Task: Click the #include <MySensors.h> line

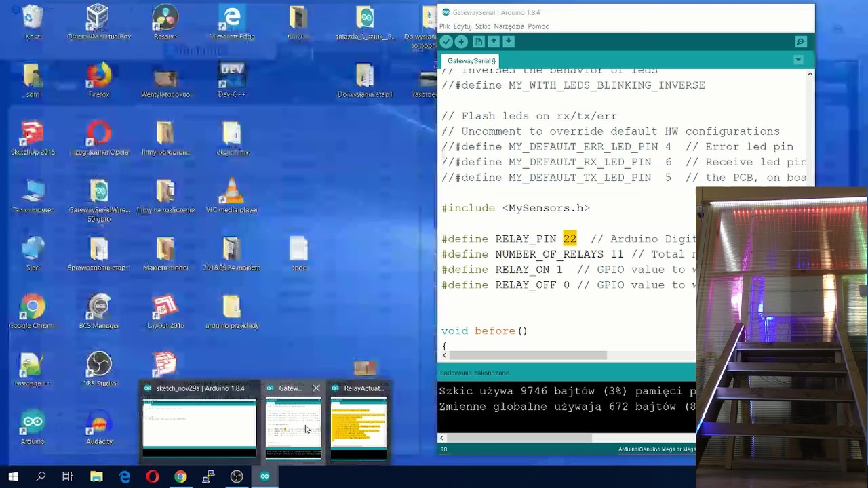Action: pos(515,208)
